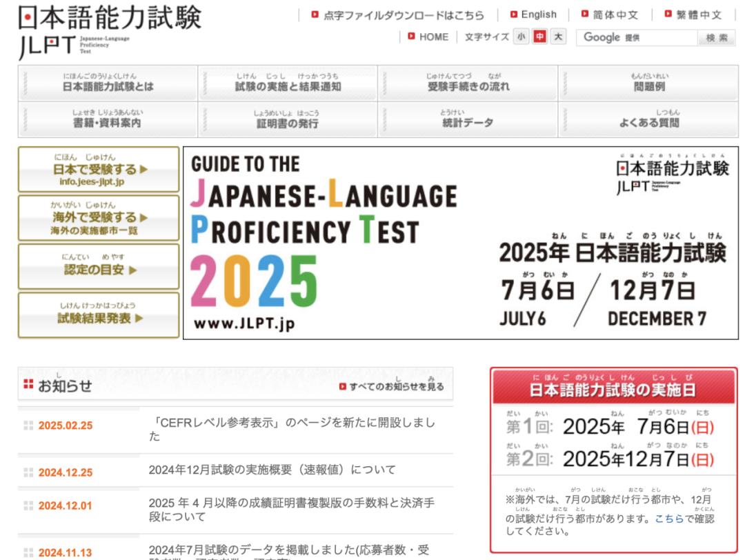
Task: Click the 文字サイズ label
Action: [486, 37]
